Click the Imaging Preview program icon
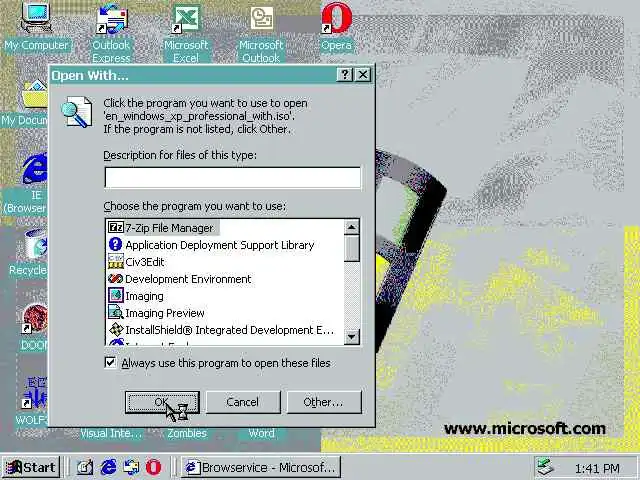The width and height of the screenshot is (640, 480). [116, 313]
